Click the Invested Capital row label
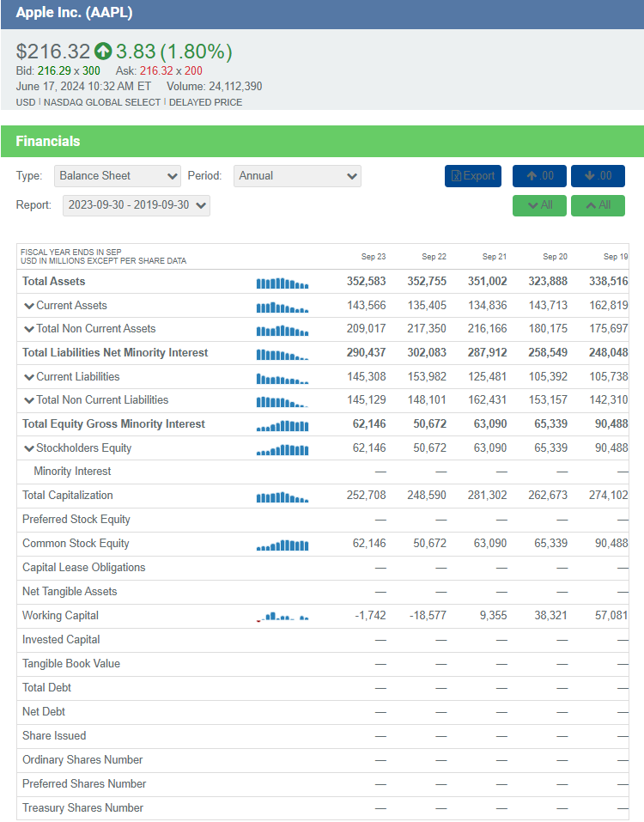 coord(61,640)
